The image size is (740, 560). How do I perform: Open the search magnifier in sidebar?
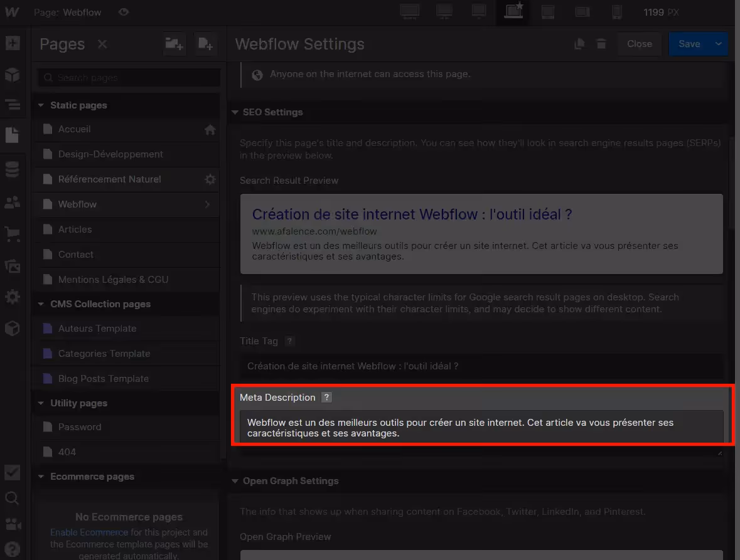[x=13, y=499]
